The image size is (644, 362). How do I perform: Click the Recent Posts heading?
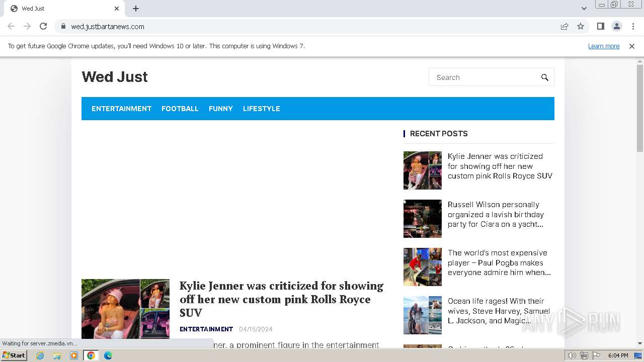click(439, 134)
